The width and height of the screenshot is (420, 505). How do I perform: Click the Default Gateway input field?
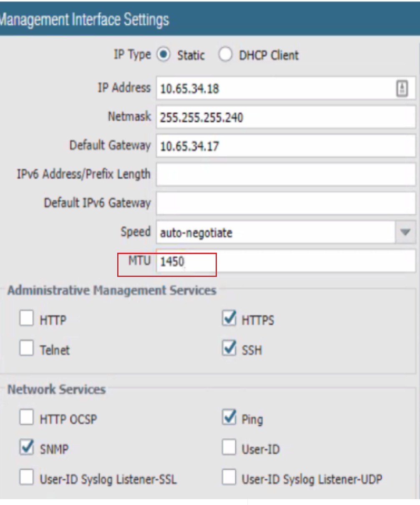[286, 146]
